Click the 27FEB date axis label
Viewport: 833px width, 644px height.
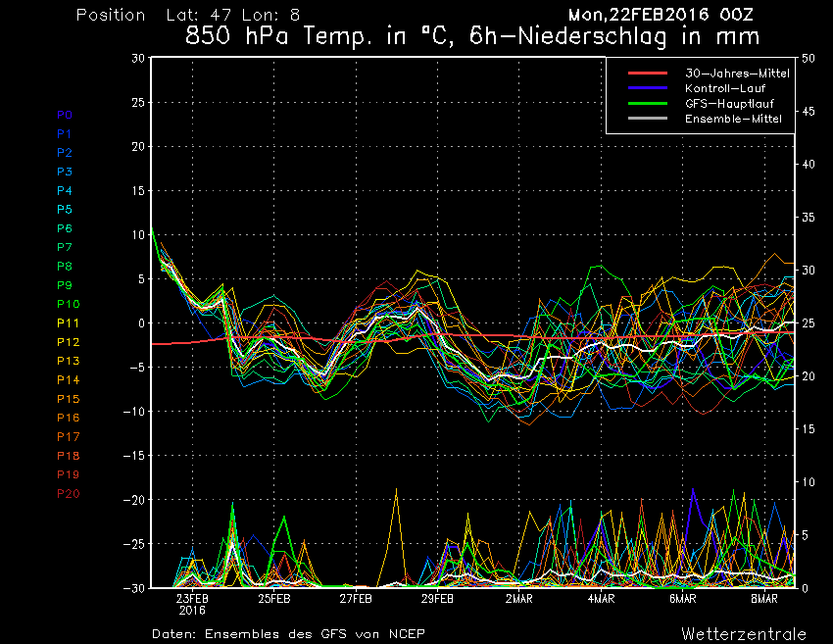[356, 598]
